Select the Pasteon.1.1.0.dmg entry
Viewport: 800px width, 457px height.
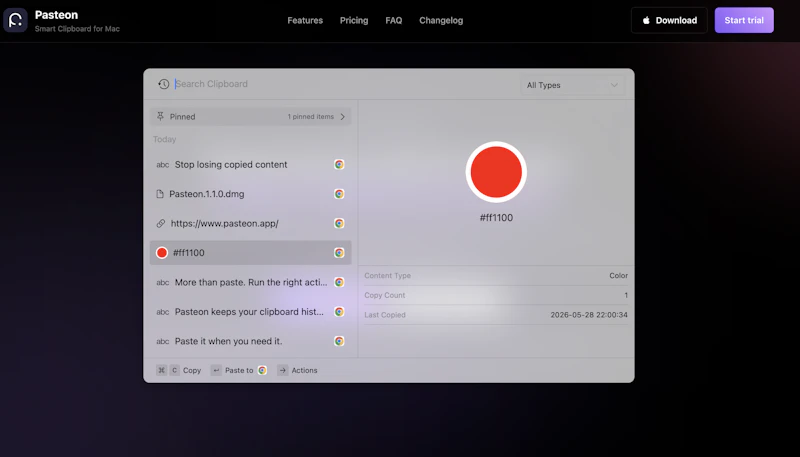(x=251, y=194)
